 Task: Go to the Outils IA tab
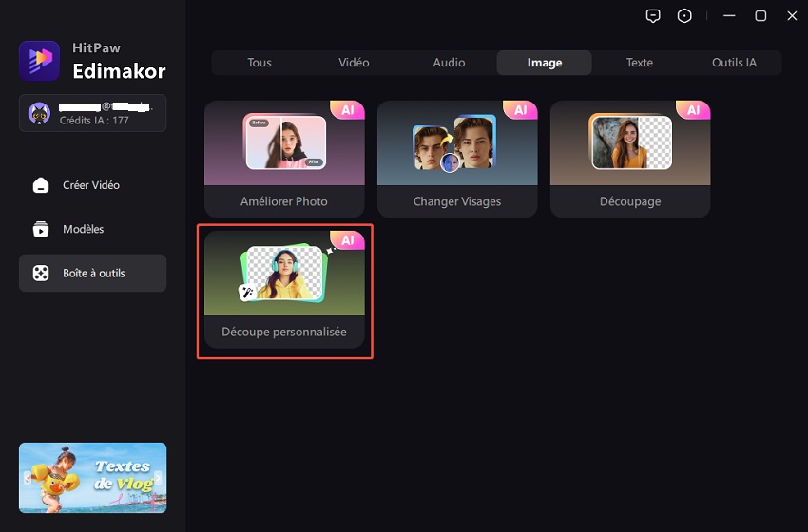click(x=734, y=63)
